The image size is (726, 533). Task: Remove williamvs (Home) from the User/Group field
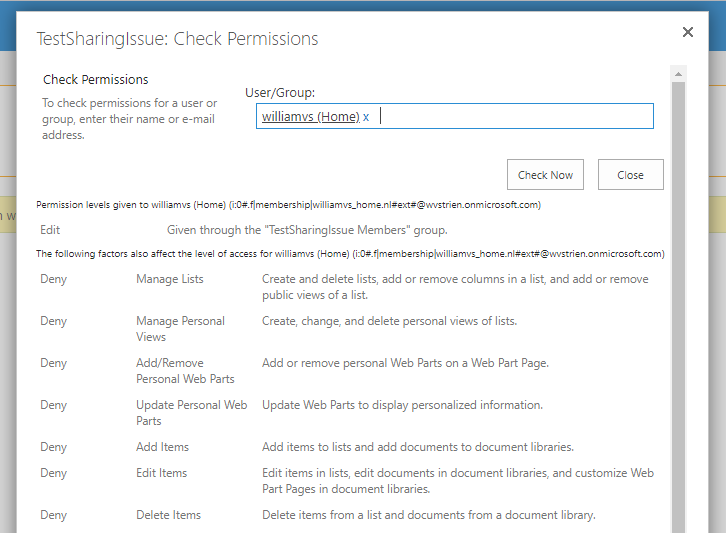(366, 117)
